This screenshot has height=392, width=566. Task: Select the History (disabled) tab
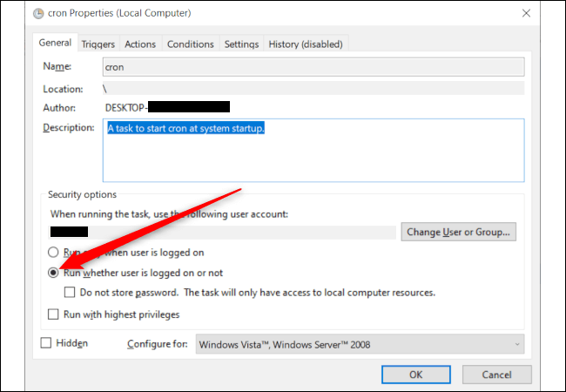pyautogui.click(x=307, y=44)
